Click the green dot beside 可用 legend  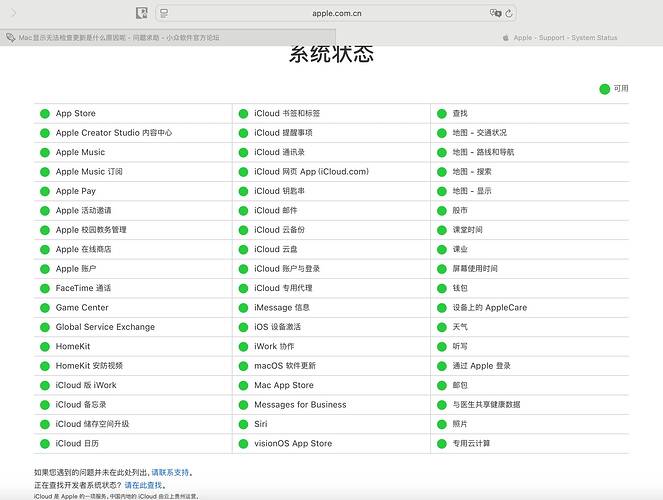(x=605, y=89)
